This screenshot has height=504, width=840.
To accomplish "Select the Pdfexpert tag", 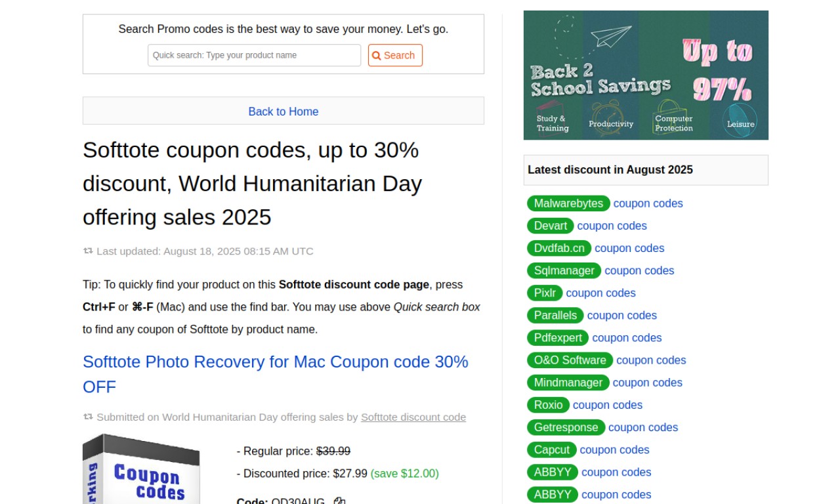I will coord(558,337).
